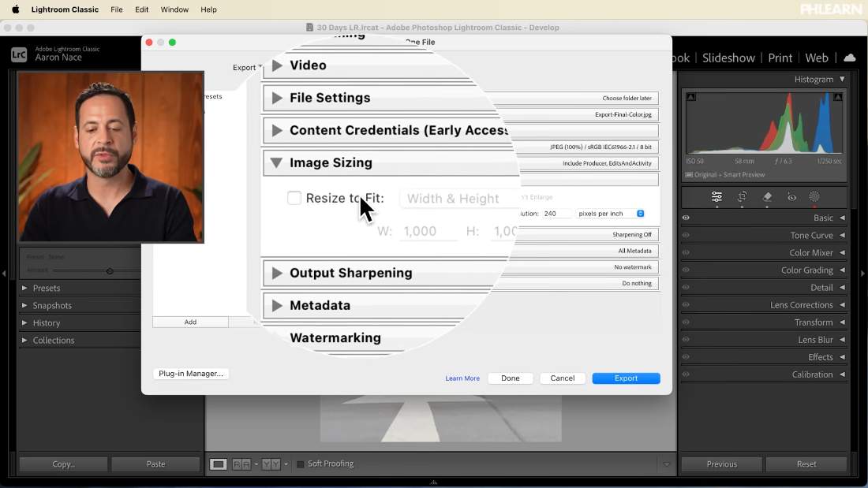The image size is (868, 488).
Task: Expand the Basic panel
Action: pos(842,218)
